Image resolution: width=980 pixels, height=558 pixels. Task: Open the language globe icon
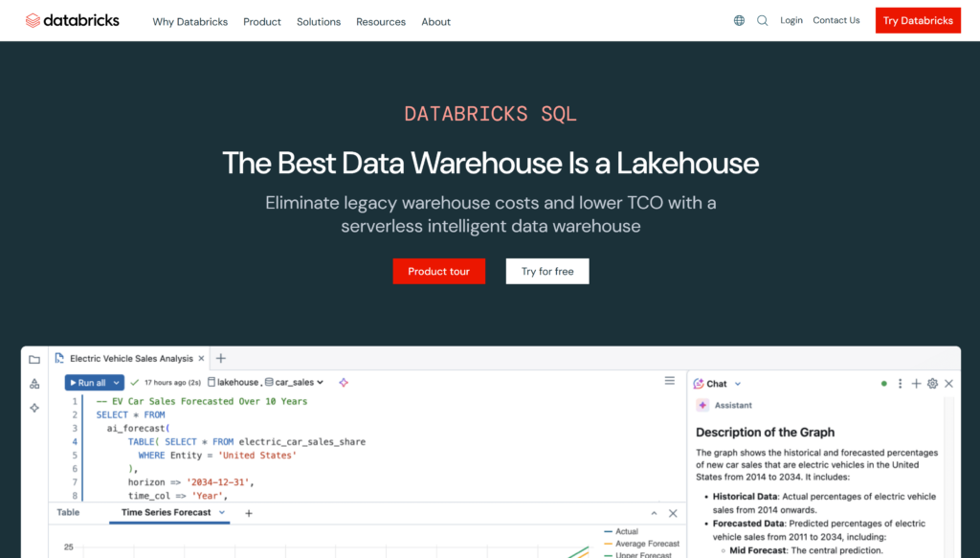point(738,19)
